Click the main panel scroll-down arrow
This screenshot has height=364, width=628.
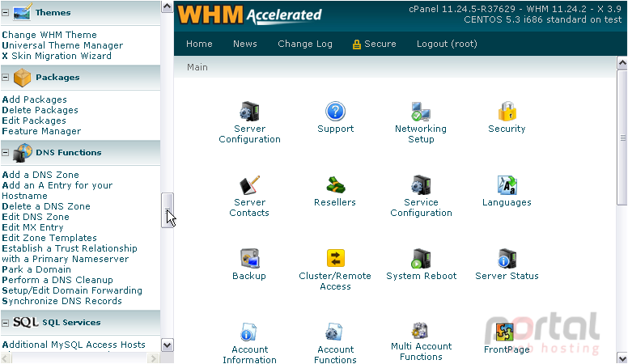point(622,358)
